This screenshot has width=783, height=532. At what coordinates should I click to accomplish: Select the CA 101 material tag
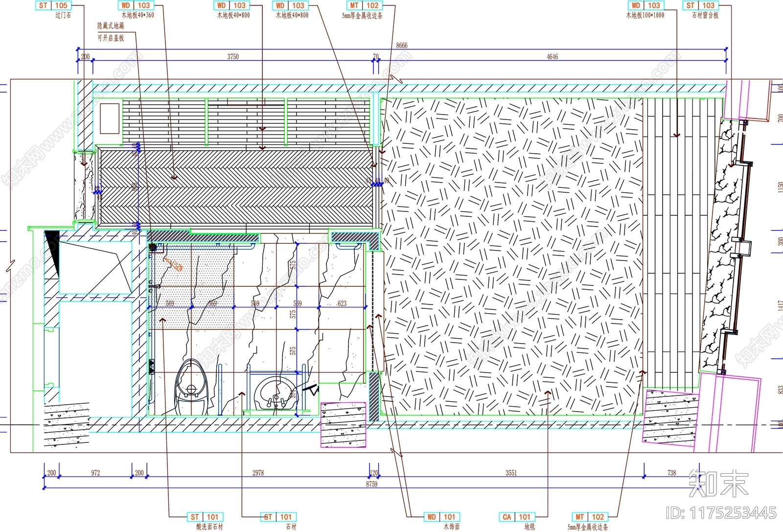click(x=517, y=517)
